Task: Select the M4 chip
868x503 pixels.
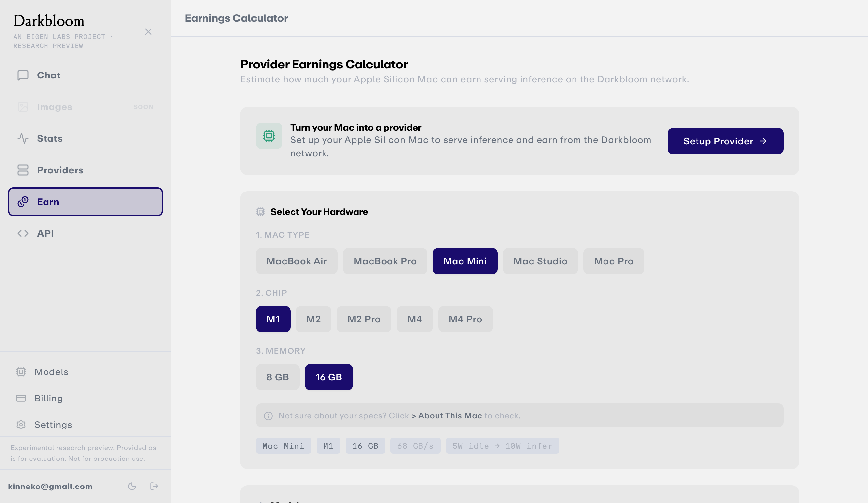Action: (x=415, y=319)
